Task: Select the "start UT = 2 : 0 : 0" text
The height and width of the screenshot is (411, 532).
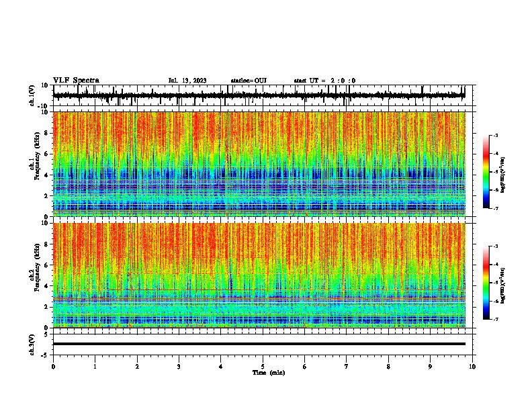Action: 324,81
